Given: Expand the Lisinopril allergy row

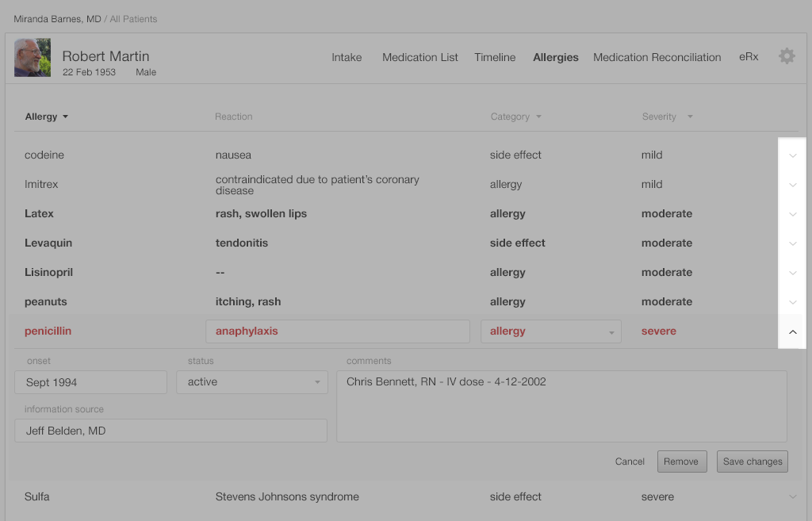Looking at the screenshot, I should (x=792, y=273).
